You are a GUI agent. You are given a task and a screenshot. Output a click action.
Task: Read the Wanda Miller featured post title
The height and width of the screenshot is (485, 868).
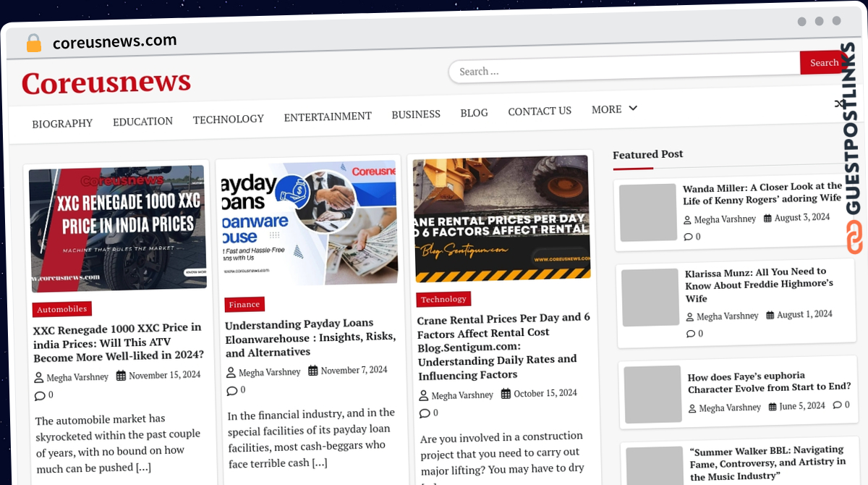click(763, 193)
